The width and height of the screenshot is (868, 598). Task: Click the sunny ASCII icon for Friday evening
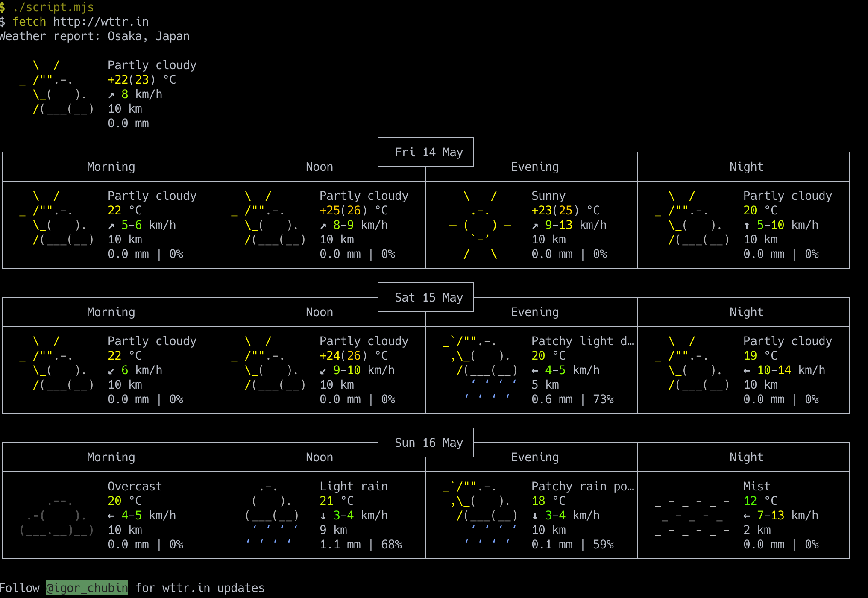point(480,225)
